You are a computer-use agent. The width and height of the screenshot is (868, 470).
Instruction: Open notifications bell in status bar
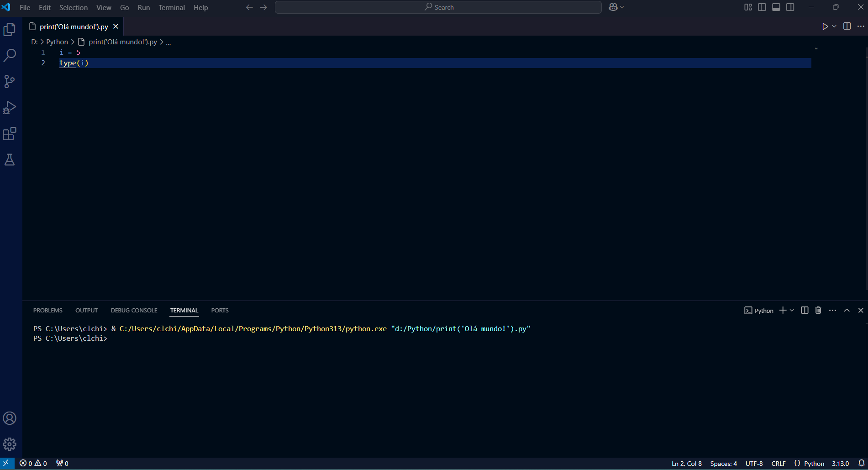(861, 463)
